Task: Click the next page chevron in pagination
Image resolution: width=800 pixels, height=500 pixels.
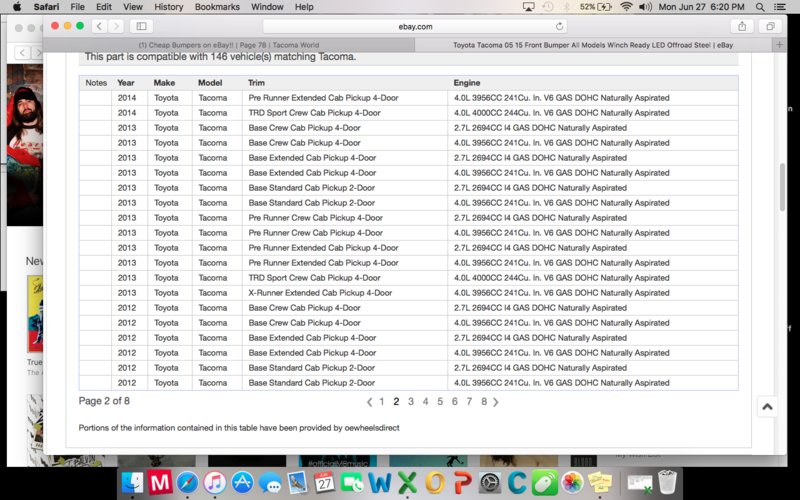Action: (495, 402)
